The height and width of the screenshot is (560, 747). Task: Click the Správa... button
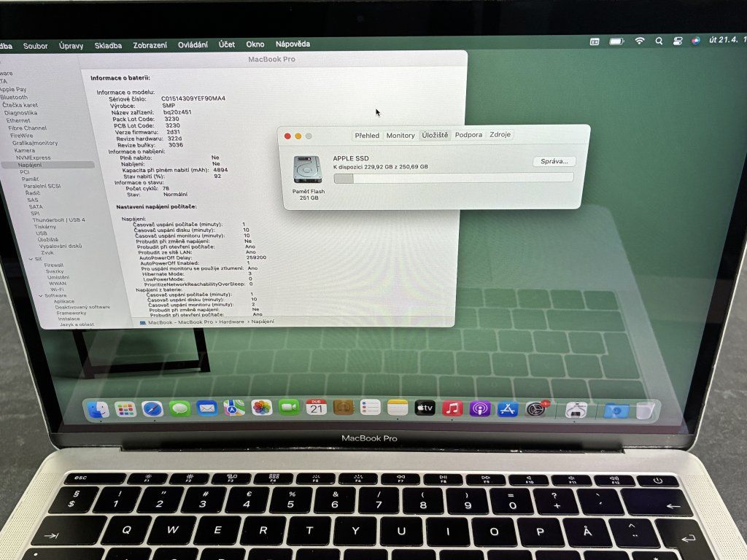pos(554,161)
